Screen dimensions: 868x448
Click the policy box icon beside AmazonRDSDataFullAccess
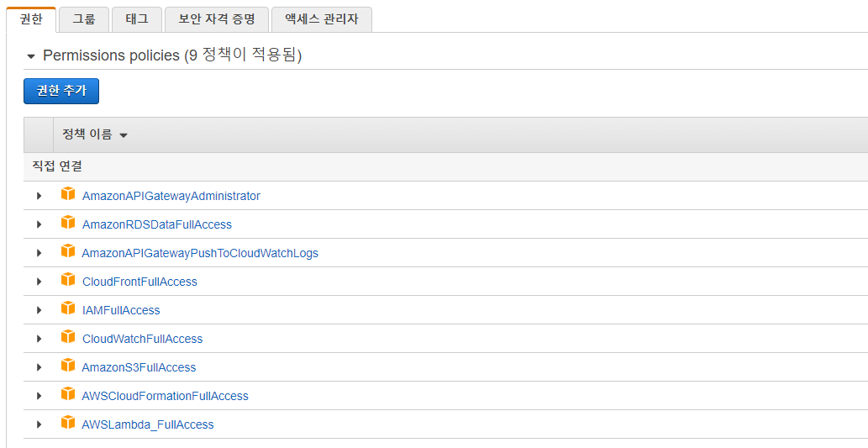coord(68,223)
